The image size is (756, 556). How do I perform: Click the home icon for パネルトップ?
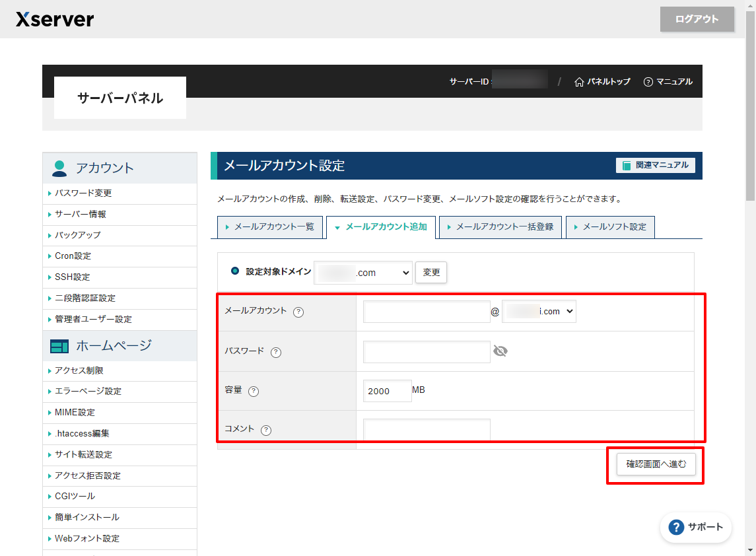tap(579, 82)
